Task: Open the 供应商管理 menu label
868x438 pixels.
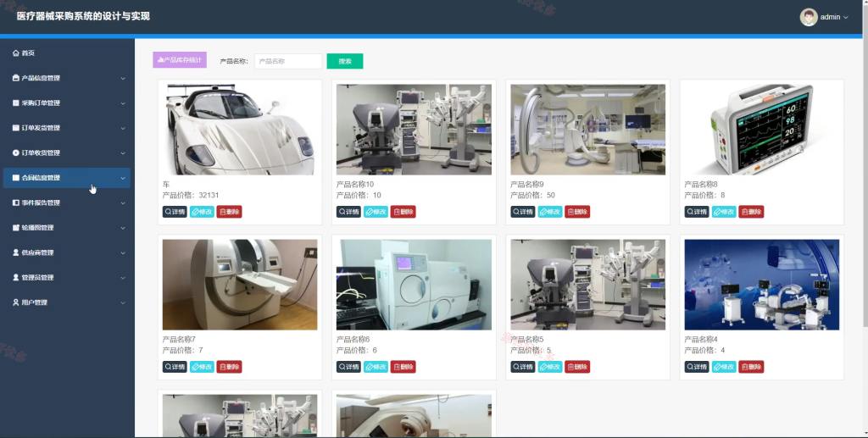Action: coord(37,252)
